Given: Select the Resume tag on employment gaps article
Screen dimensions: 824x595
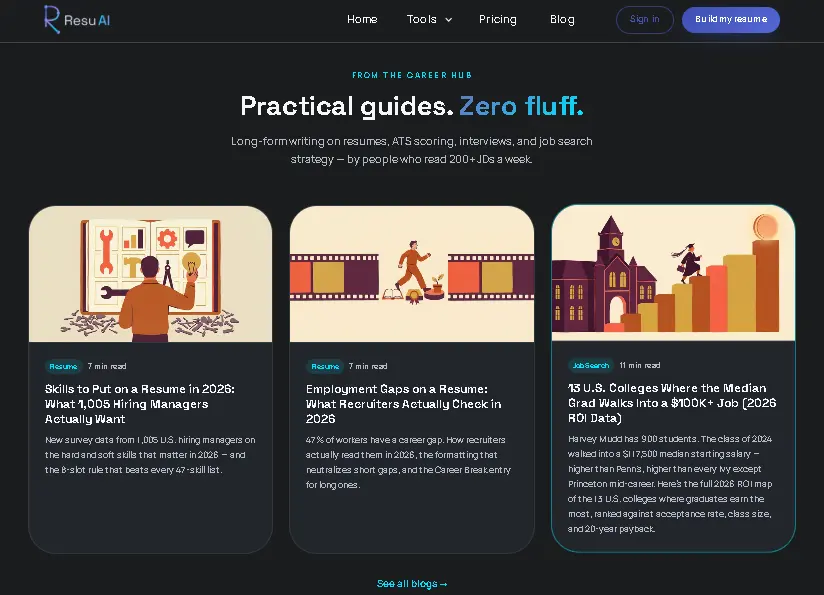Looking at the screenshot, I should coord(325,366).
